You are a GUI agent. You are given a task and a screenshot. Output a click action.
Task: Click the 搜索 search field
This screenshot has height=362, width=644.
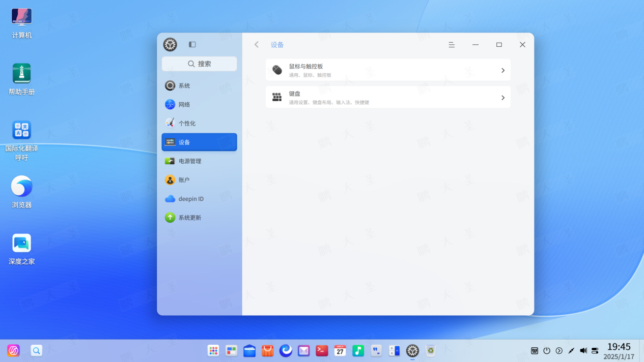(199, 64)
